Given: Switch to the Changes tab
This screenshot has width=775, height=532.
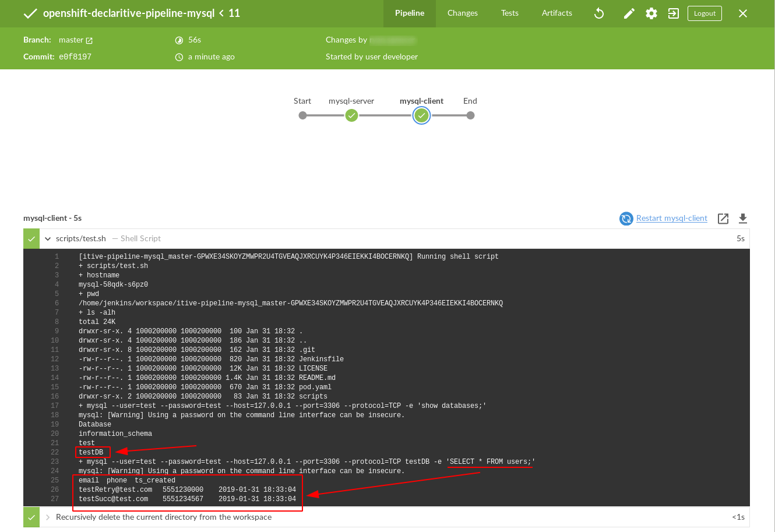Looking at the screenshot, I should point(463,13).
